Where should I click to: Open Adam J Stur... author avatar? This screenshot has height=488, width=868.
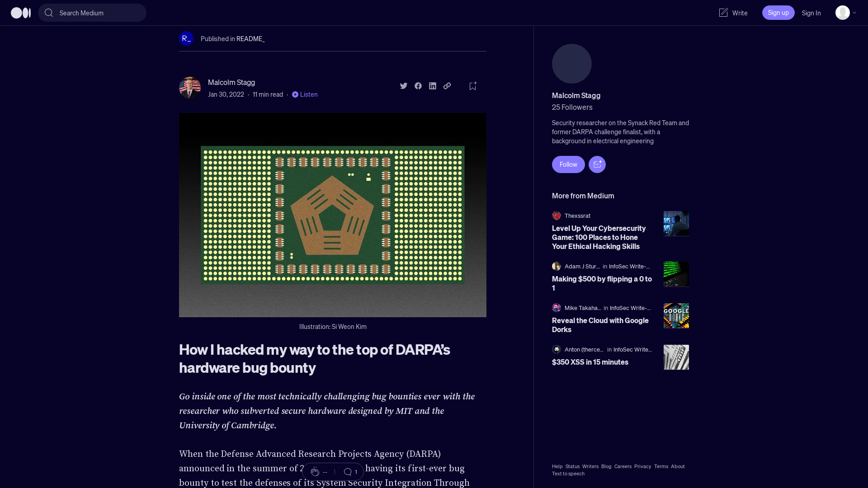[557, 266]
